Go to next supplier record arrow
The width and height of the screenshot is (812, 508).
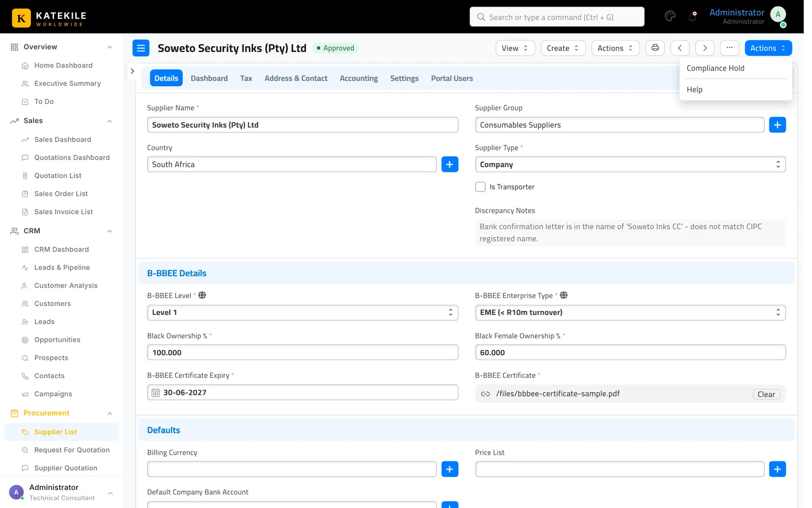pos(705,48)
